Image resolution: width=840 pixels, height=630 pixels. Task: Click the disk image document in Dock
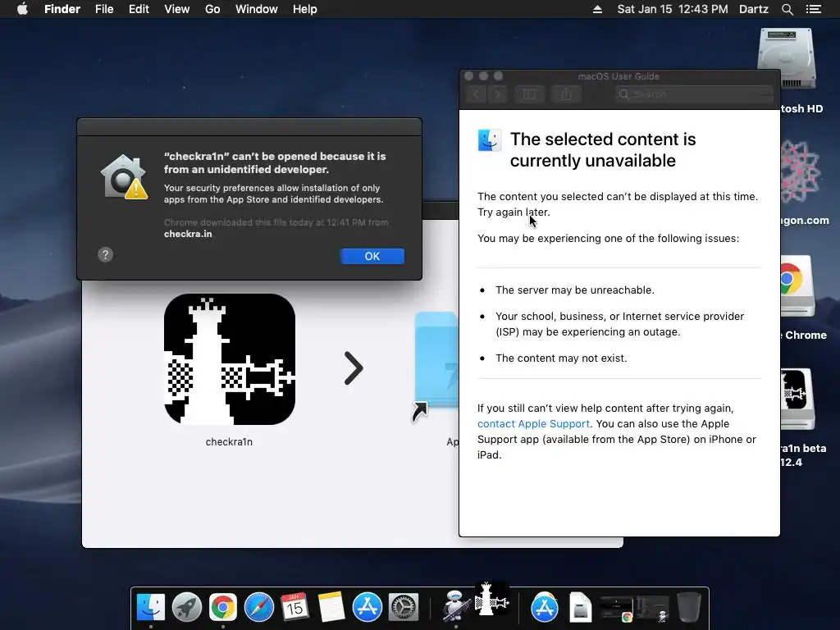pos(580,608)
